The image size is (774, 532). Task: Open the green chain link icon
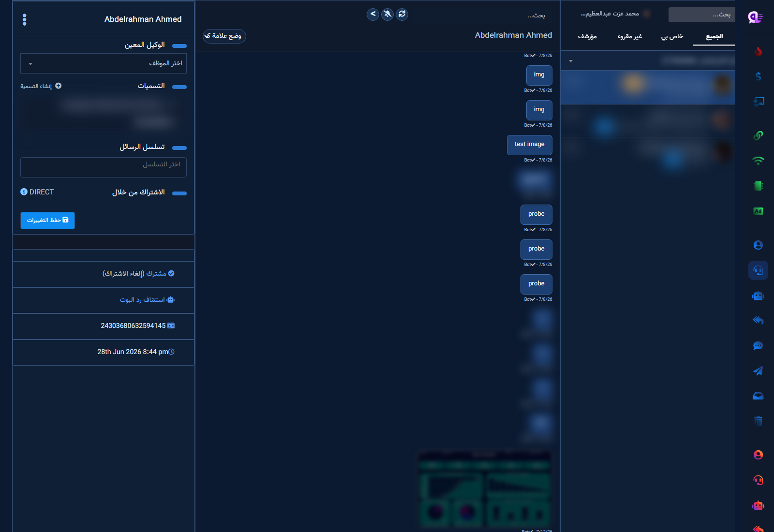point(758,135)
